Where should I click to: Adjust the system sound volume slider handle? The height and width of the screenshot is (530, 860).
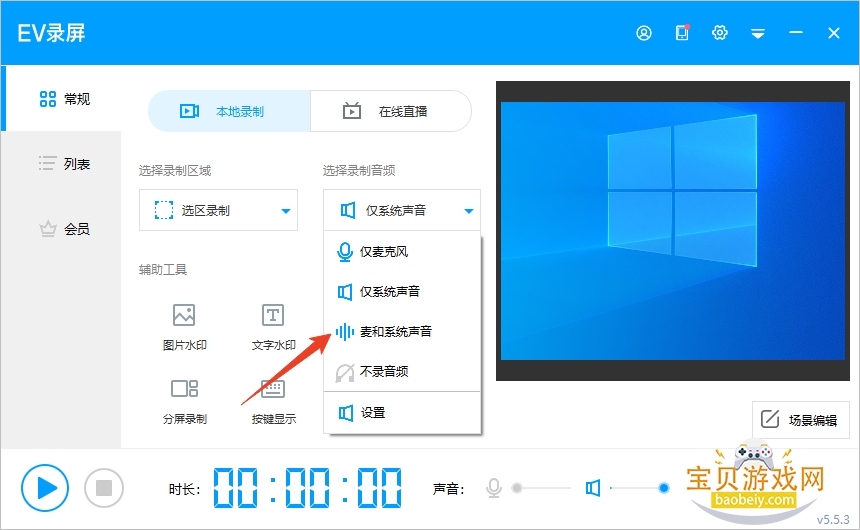click(x=664, y=488)
